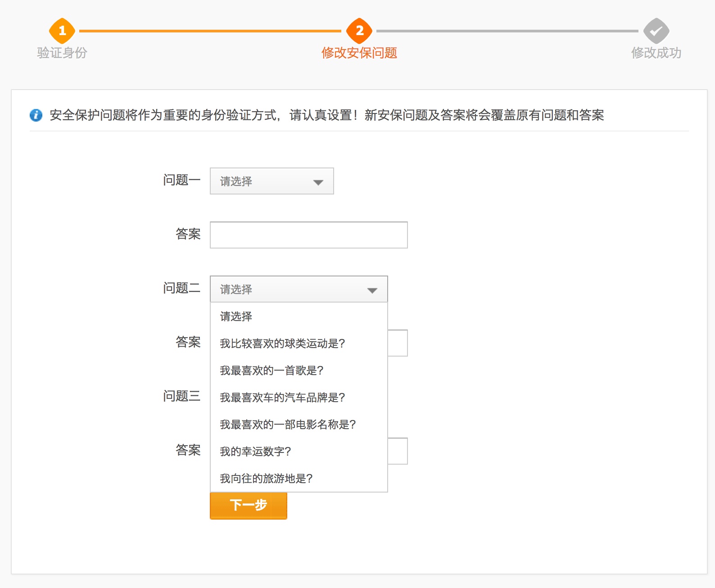Open the 问题一 question dropdown
The width and height of the screenshot is (715, 588).
(x=272, y=181)
